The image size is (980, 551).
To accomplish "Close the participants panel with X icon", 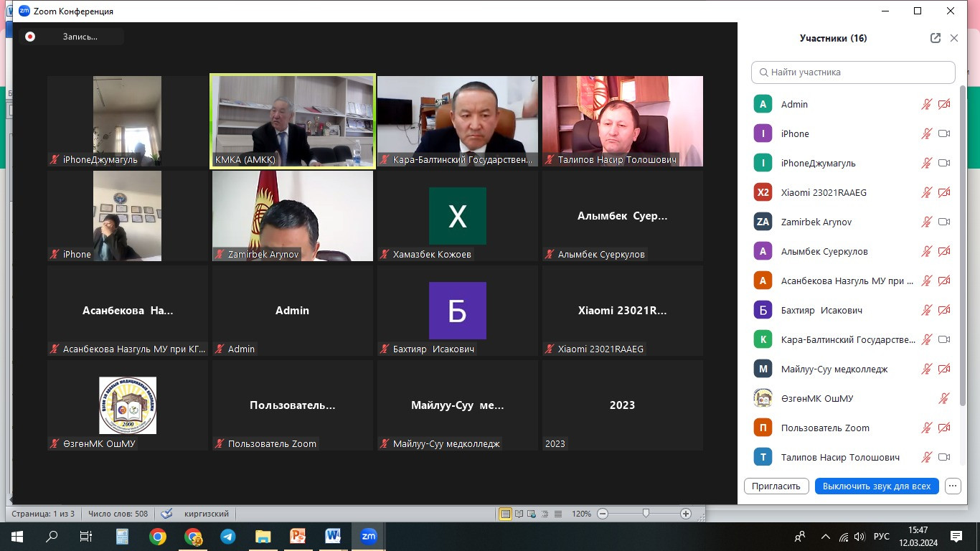I will [x=954, y=38].
